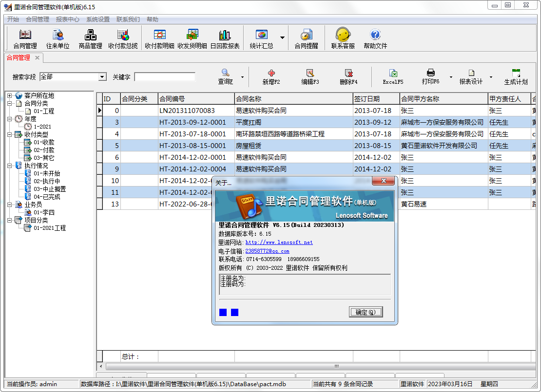Select the 03-其它 tree item
The width and height of the screenshot is (541, 392).
(x=44, y=158)
